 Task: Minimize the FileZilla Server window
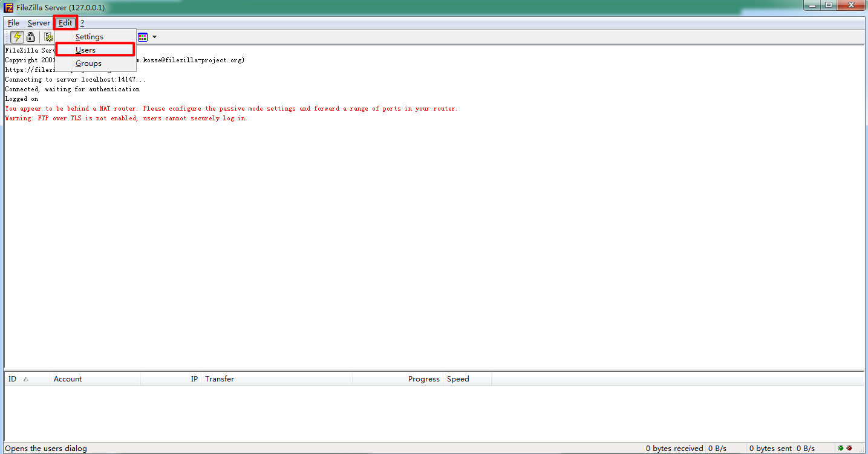pos(811,5)
